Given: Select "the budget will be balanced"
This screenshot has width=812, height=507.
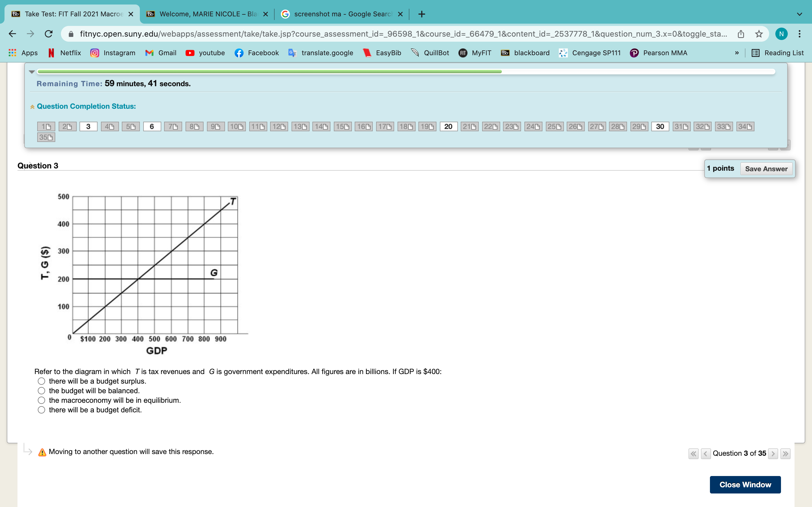Looking at the screenshot, I should (x=41, y=391).
